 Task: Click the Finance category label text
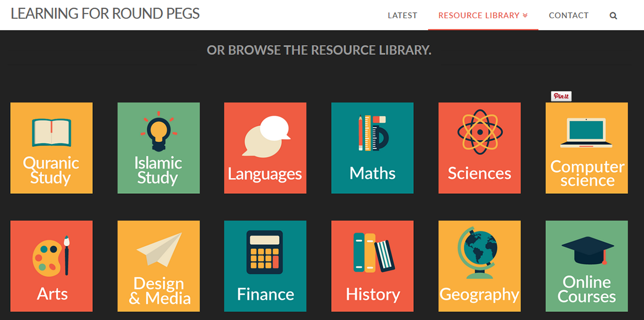(266, 294)
